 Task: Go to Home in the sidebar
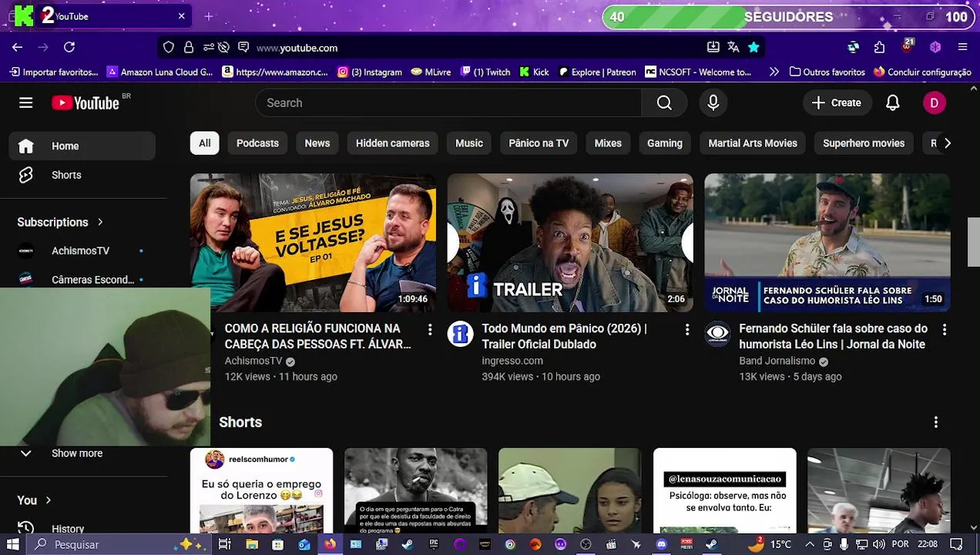click(82, 146)
